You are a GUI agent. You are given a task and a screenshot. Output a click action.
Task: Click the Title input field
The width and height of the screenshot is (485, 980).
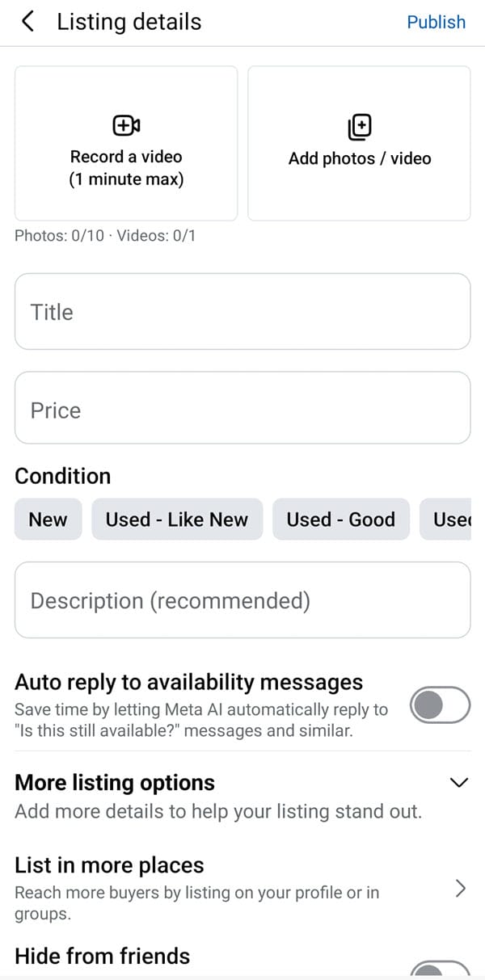[242, 312]
